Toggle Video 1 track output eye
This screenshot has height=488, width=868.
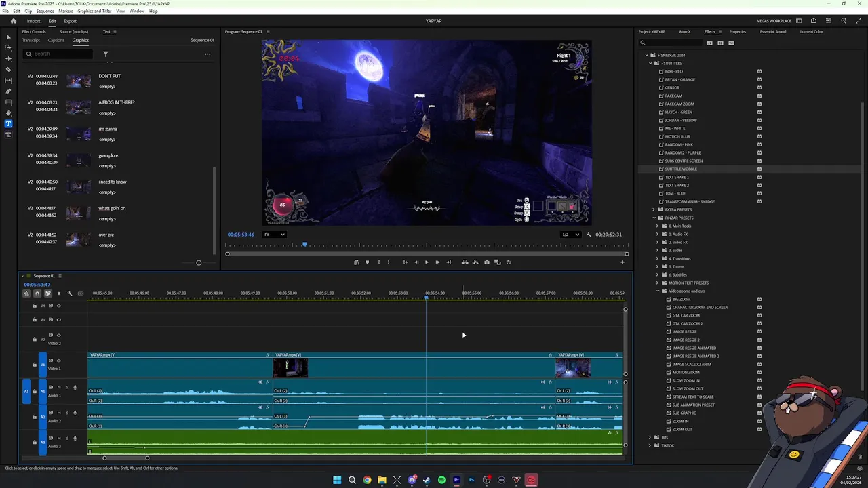click(58, 361)
